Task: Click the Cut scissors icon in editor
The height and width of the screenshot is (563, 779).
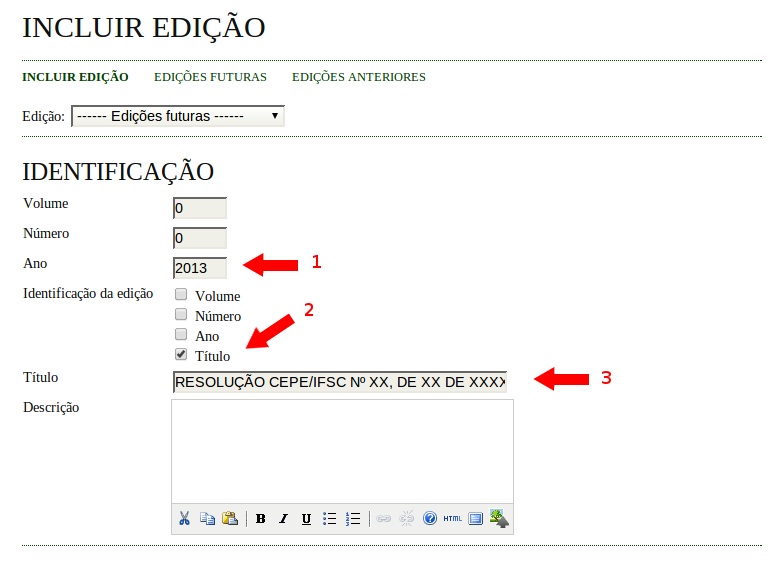Action: click(184, 518)
